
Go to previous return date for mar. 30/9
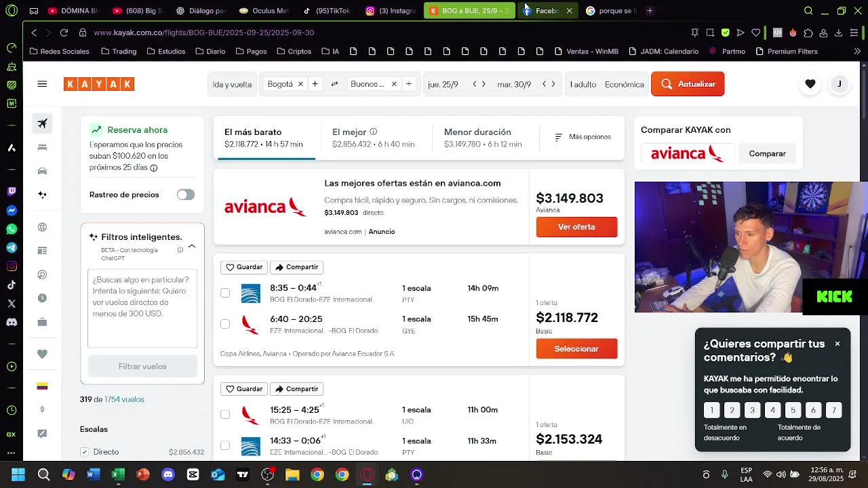pos(544,84)
